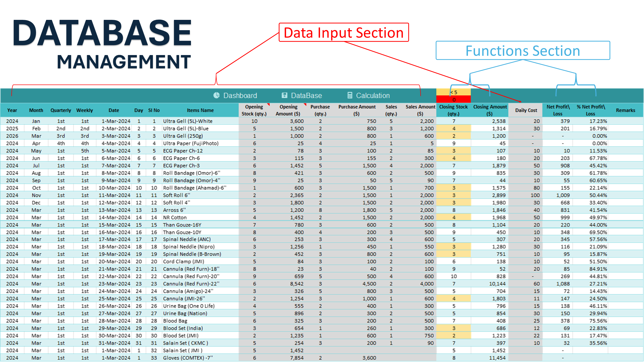Click the purchase amount '3,600' cell

click(x=357, y=358)
